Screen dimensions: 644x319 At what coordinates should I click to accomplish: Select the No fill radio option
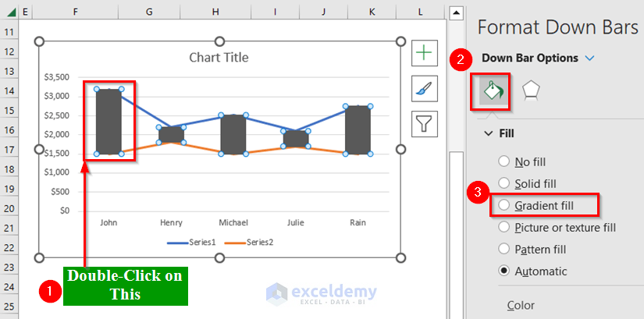pyautogui.click(x=504, y=161)
